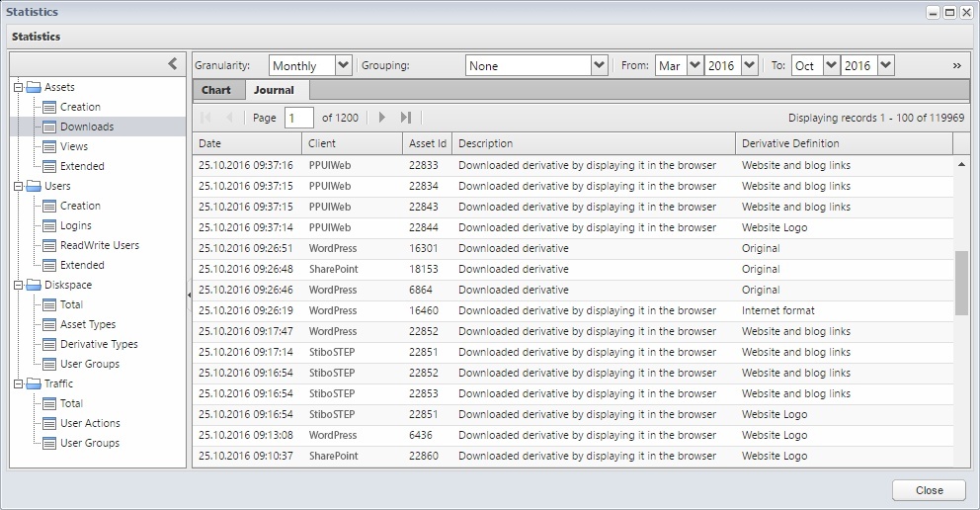Click the page number input field

click(298, 118)
